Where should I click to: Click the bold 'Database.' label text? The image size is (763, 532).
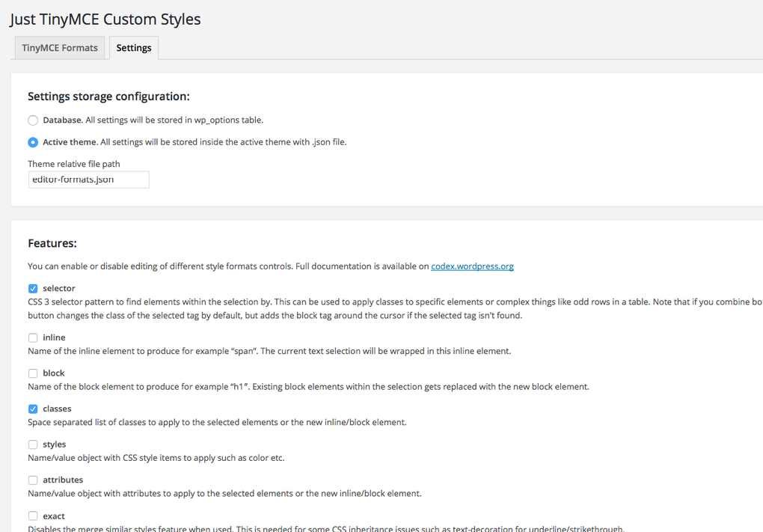[63, 120]
